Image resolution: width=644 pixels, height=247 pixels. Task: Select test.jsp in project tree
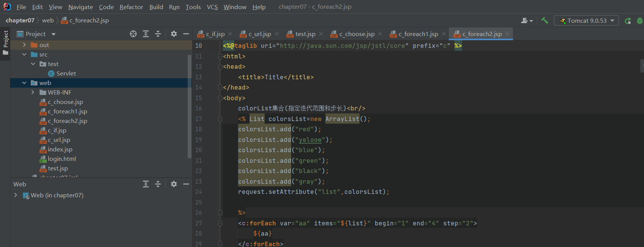point(54,168)
